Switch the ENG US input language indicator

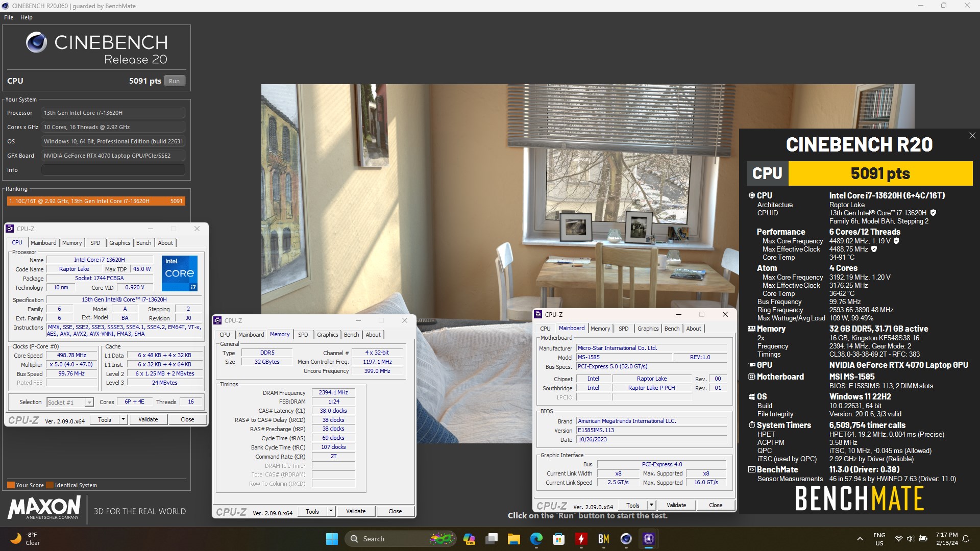pyautogui.click(x=879, y=539)
